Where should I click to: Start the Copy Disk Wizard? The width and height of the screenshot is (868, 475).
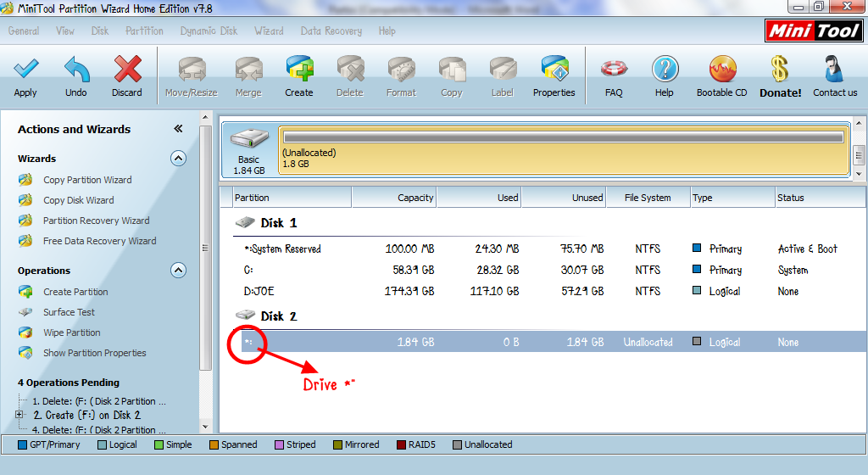pyautogui.click(x=79, y=200)
